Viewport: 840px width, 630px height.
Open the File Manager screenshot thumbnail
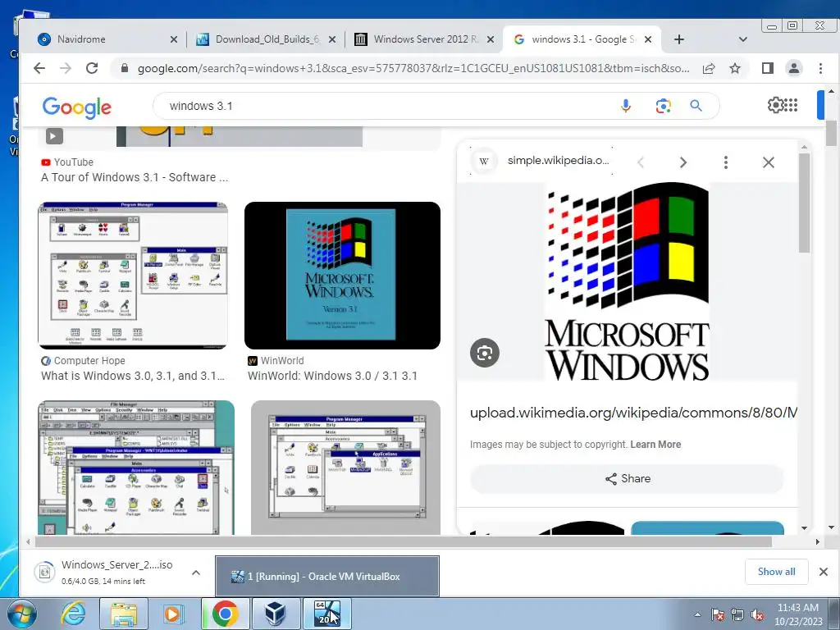[136, 467]
